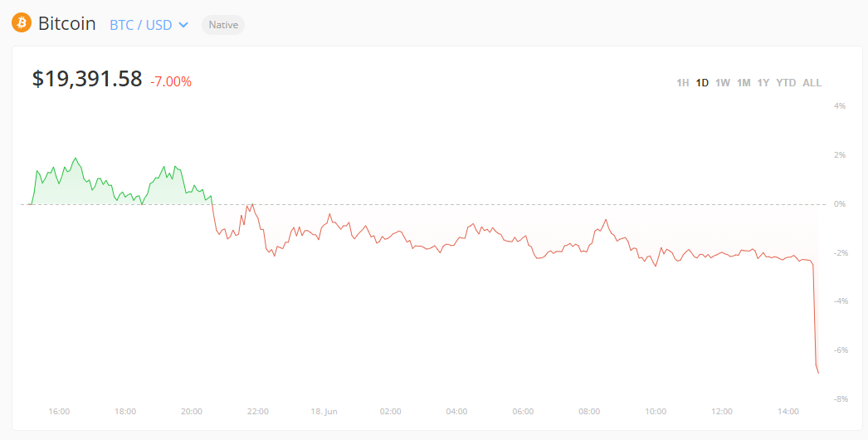Switch chart to 1W range
The image size is (868, 440).
pyautogui.click(x=723, y=83)
